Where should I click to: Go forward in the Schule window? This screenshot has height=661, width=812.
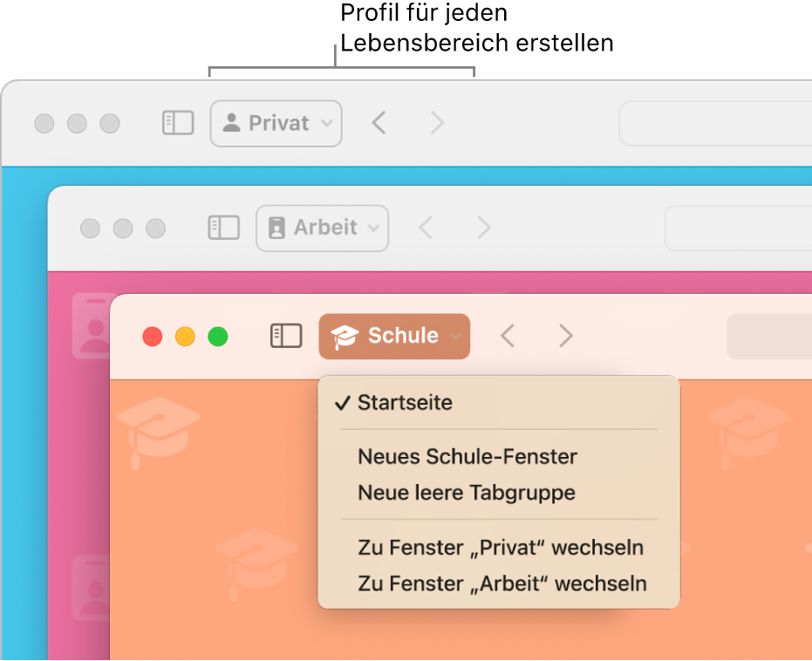(x=566, y=336)
